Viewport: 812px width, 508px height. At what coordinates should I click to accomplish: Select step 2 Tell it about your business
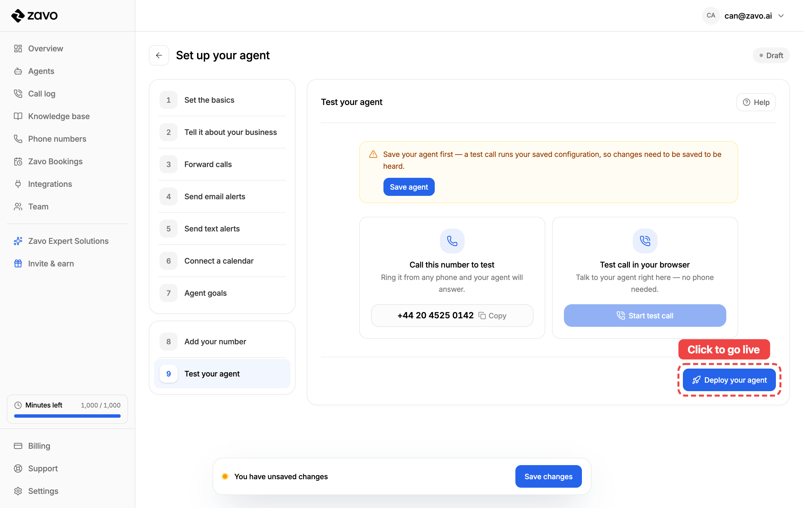tap(222, 132)
